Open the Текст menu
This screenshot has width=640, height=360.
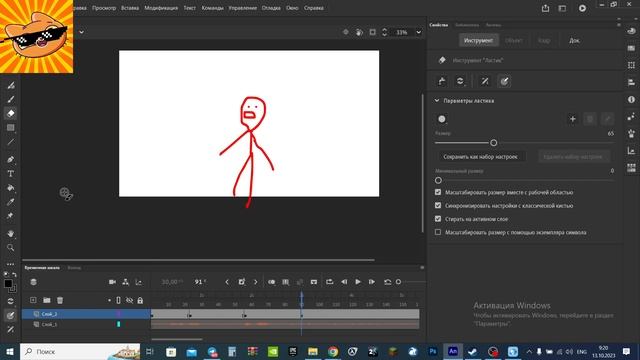[x=189, y=8]
